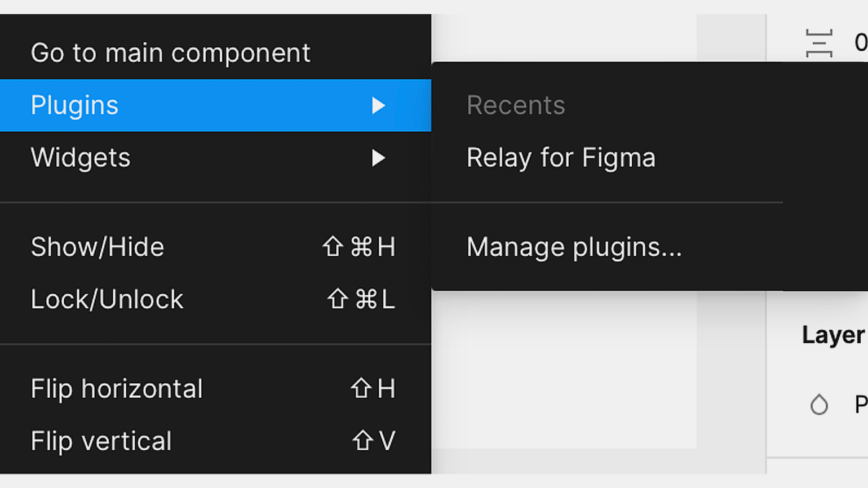Screen dimensions: 868x488
Task: Click the Shift-Command-H shortcut label
Action: [x=359, y=247]
